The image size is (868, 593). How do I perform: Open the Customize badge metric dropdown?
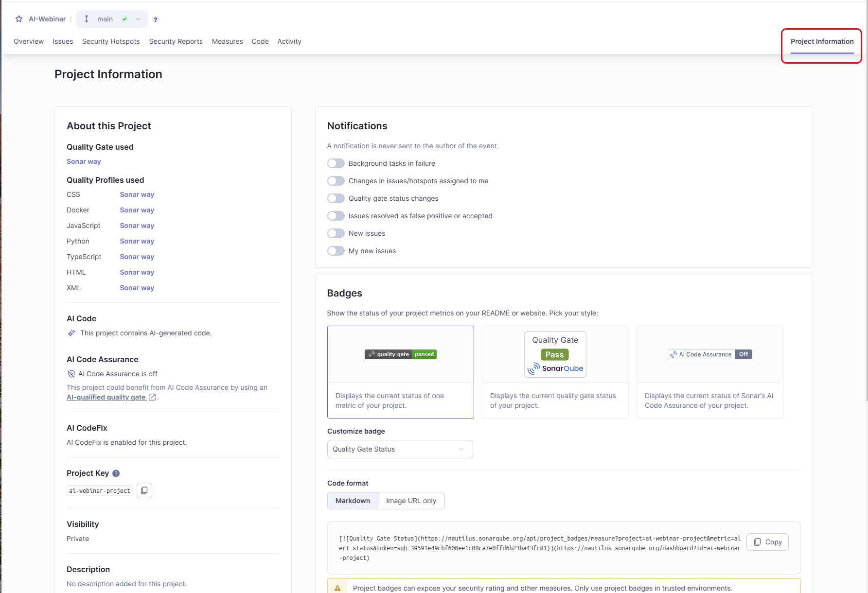pos(400,449)
